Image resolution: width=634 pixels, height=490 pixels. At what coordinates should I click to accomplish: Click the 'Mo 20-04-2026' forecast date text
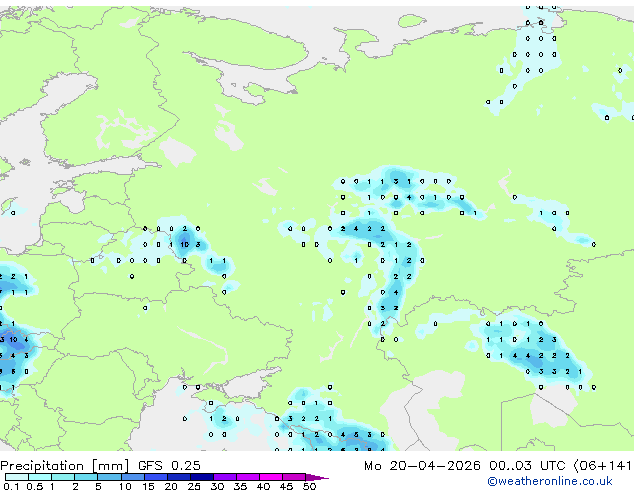(422, 466)
